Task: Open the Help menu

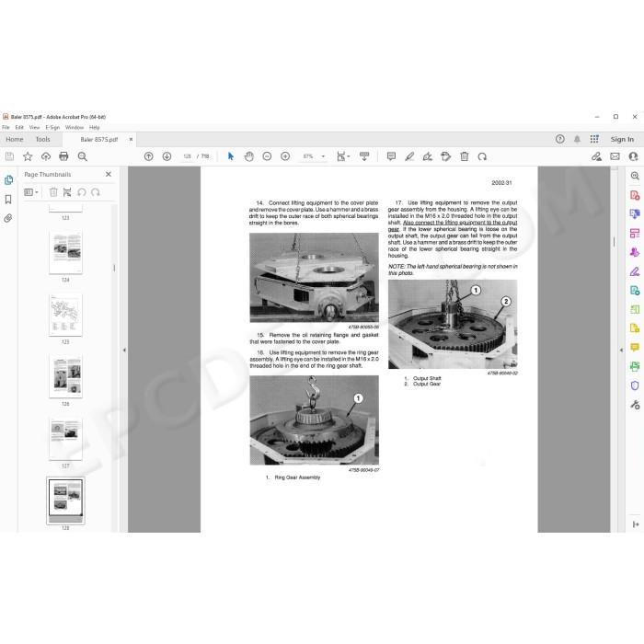Action: click(x=95, y=127)
